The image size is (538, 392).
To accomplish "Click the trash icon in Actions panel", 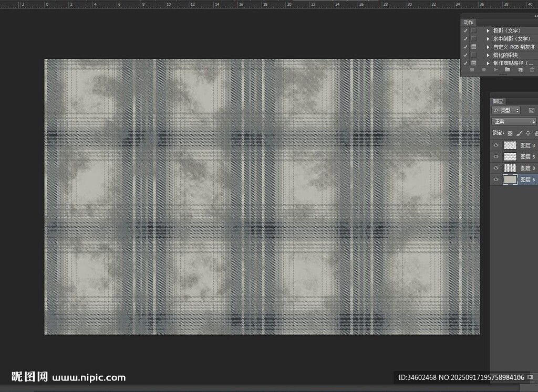I will click(532, 70).
